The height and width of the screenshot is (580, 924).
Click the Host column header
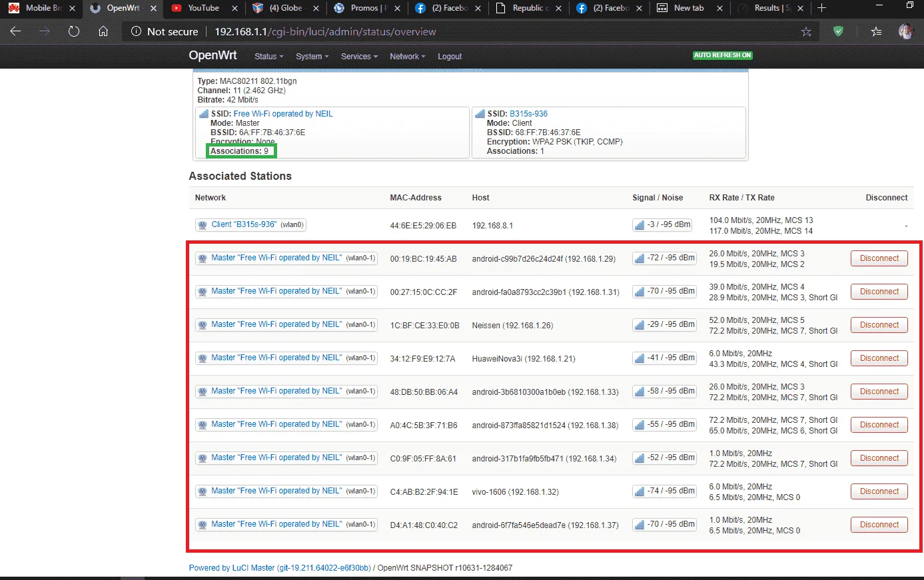tap(480, 198)
